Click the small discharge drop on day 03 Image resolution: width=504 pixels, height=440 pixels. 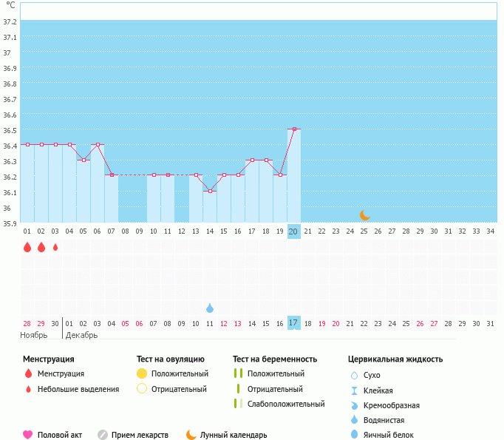click(55, 247)
